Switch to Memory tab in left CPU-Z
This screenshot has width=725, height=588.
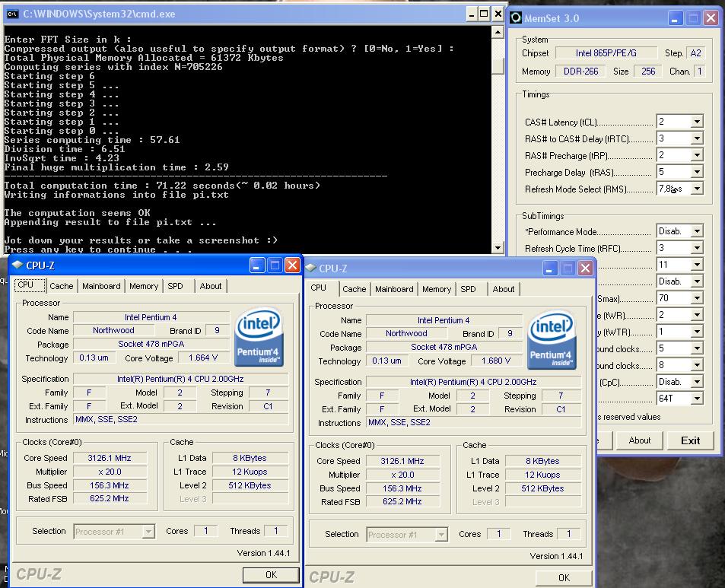click(x=144, y=286)
